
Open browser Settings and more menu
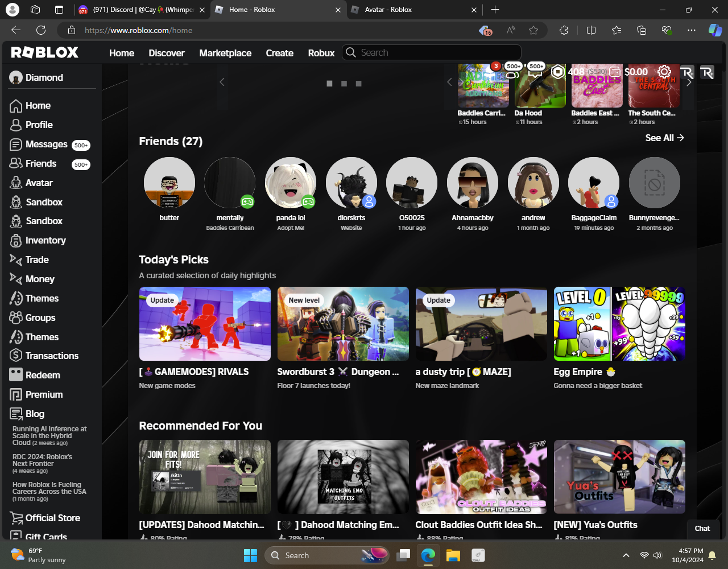coord(692,30)
